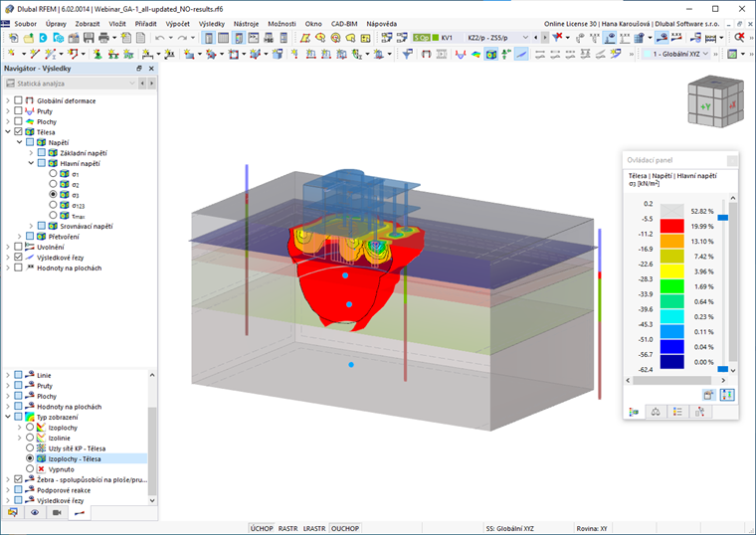Click the Print toolbar icon
The height and width of the screenshot is (535, 756).
(103, 38)
